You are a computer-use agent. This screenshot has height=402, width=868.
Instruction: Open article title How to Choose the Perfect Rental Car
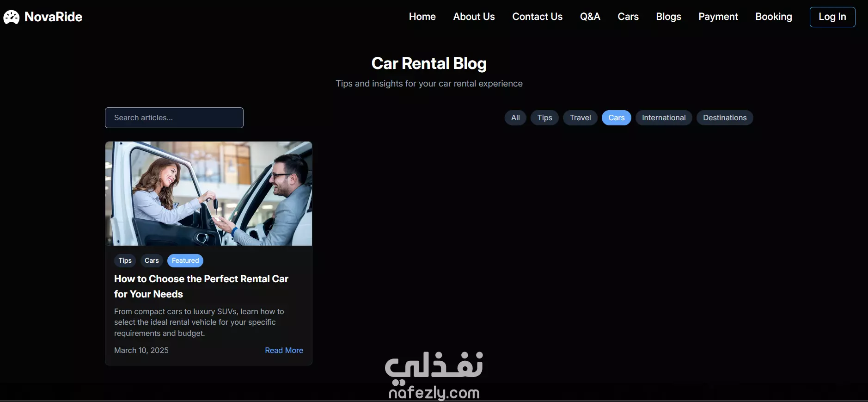pos(201,286)
